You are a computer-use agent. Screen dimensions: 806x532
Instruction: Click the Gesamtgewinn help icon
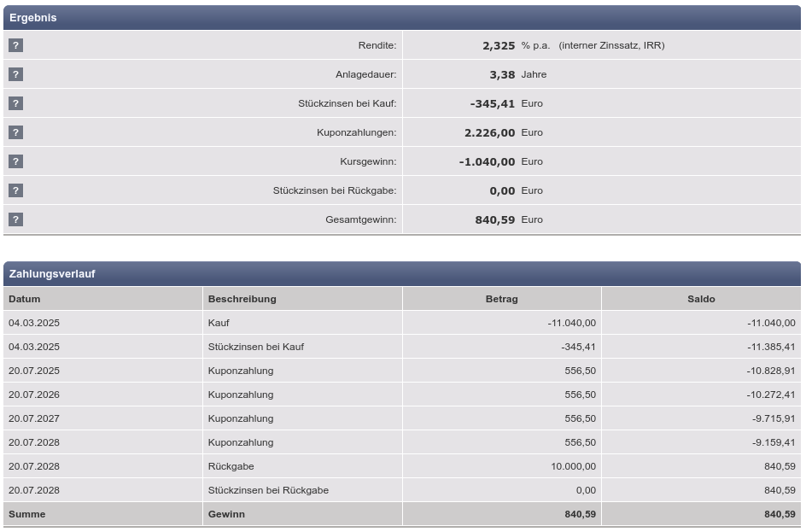[15, 219]
